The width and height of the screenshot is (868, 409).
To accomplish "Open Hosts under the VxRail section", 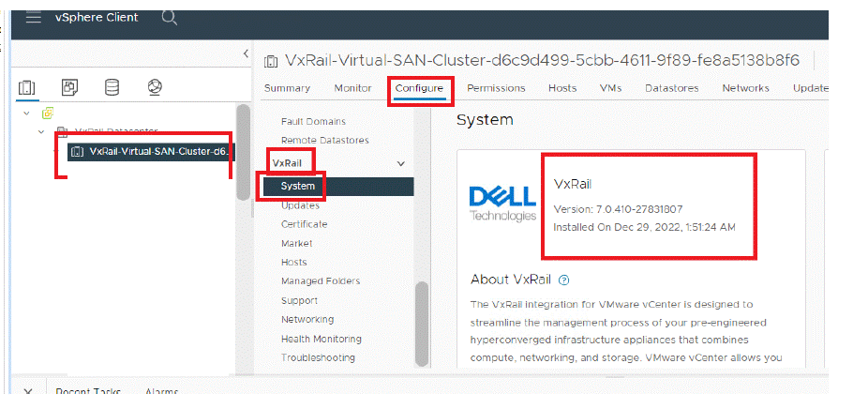I will 294,262.
